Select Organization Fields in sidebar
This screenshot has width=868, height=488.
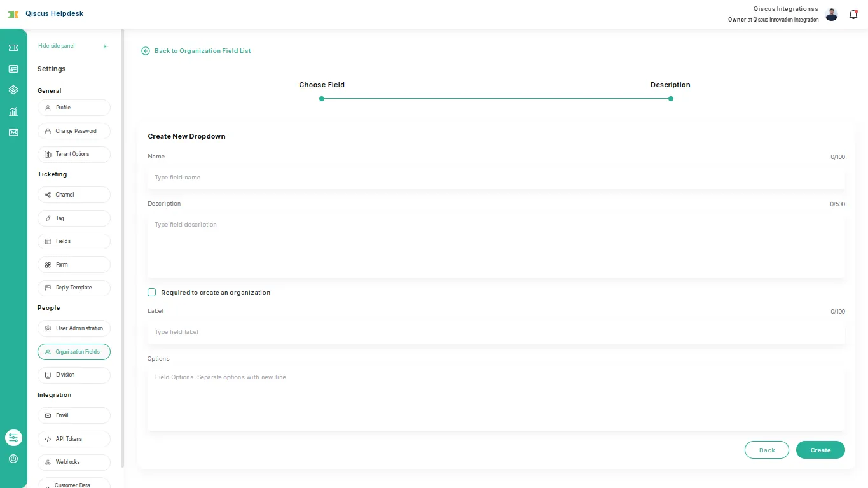pos(74,352)
